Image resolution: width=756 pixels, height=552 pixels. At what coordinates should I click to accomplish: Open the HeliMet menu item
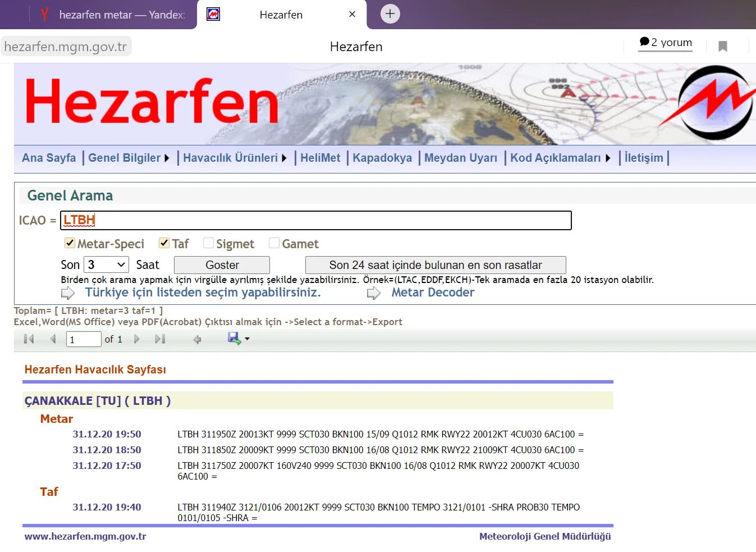[x=320, y=158]
